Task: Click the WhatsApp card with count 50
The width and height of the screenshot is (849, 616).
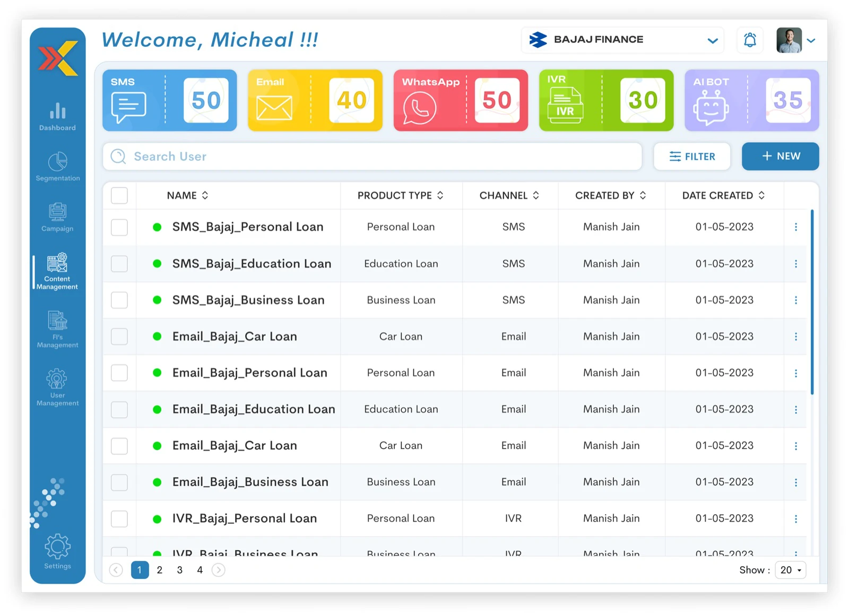Action: (461, 100)
